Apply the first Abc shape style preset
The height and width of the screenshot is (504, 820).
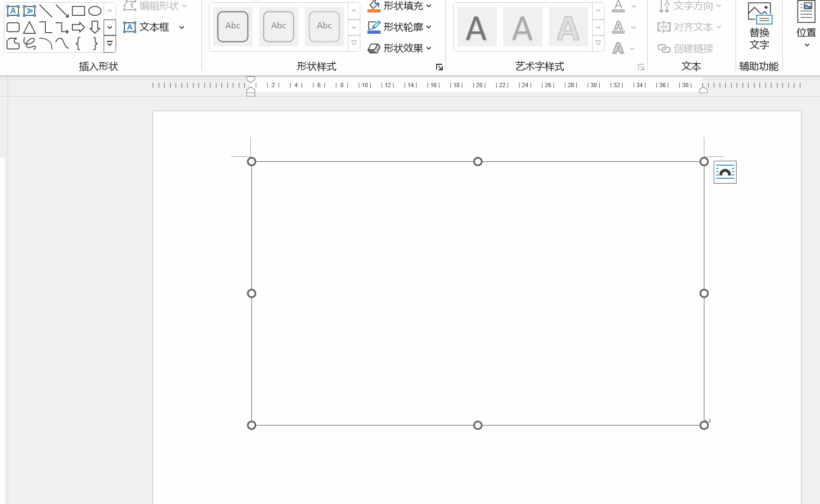click(x=233, y=27)
